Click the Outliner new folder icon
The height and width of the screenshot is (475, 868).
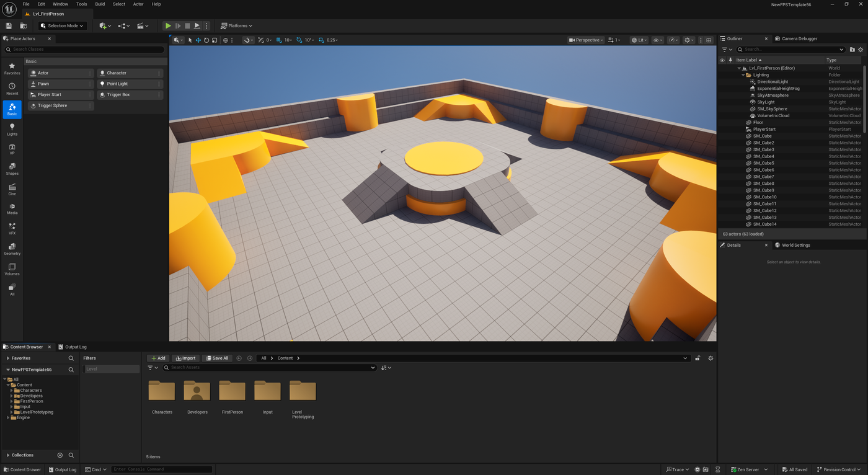[x=852, y=50]
